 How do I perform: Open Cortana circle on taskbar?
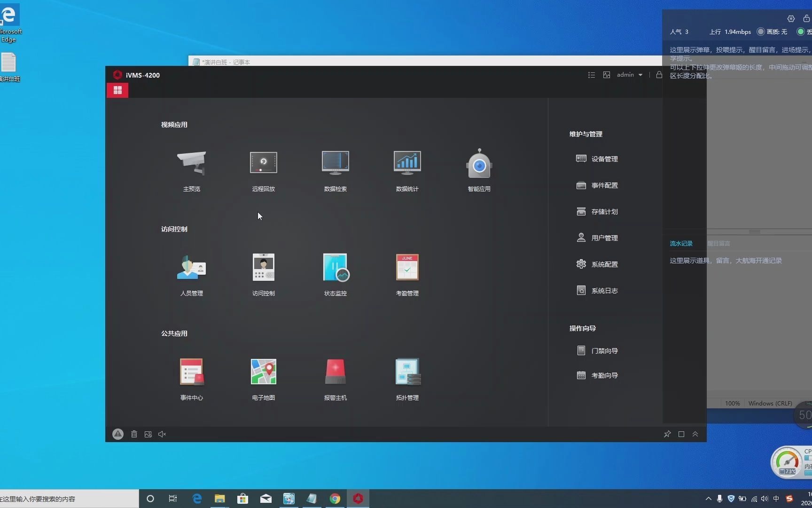tap(150, 499)
